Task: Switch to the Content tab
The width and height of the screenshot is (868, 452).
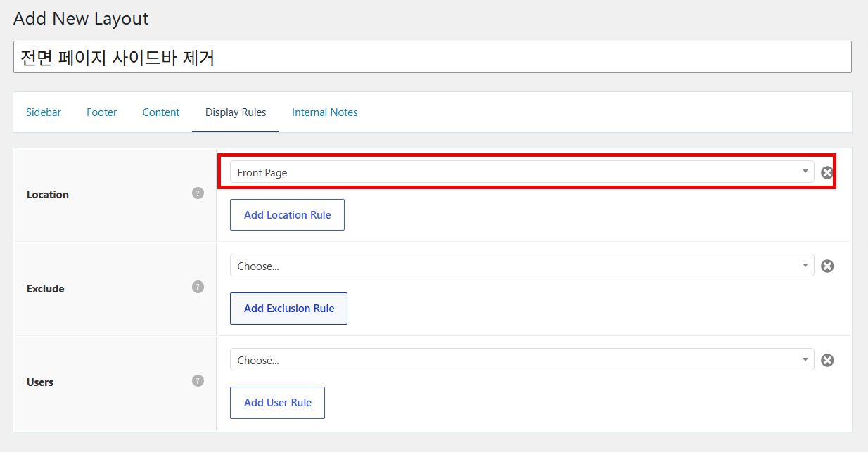Action: 161,112
